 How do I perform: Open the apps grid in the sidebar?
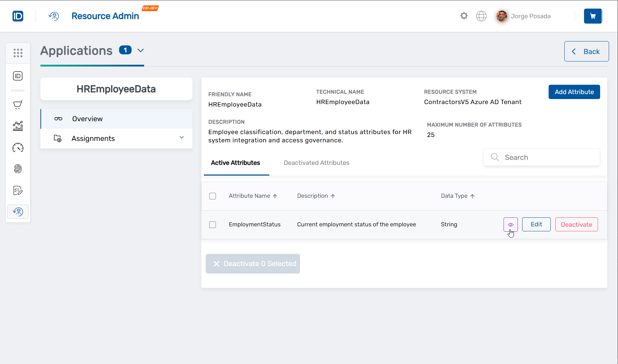click(18, 53)
